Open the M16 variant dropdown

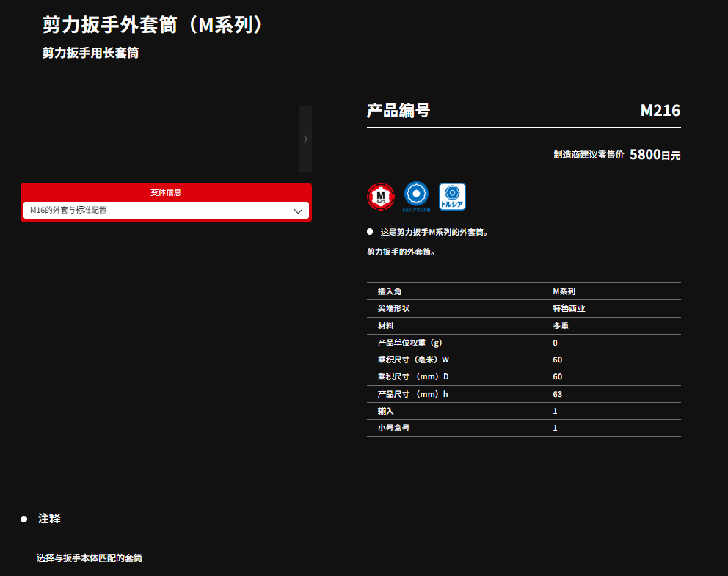click(x=166, y=211)
